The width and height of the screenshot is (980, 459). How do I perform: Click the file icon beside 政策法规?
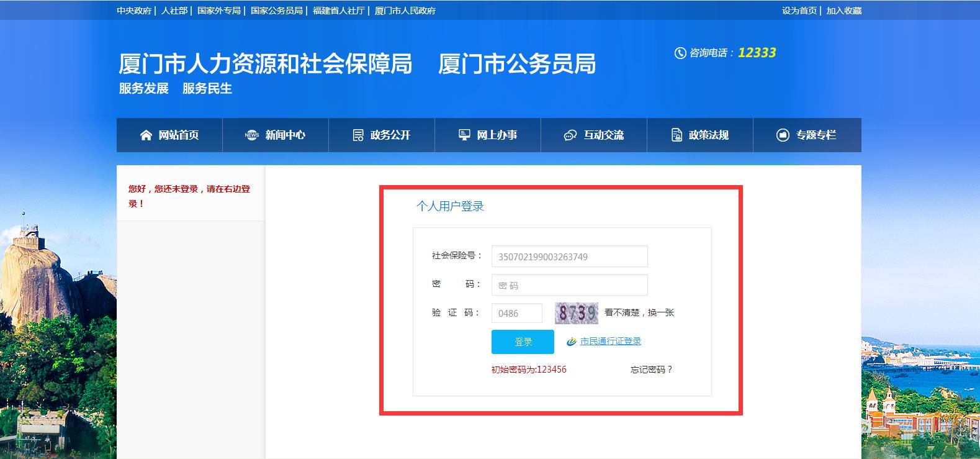coord(677,135)
